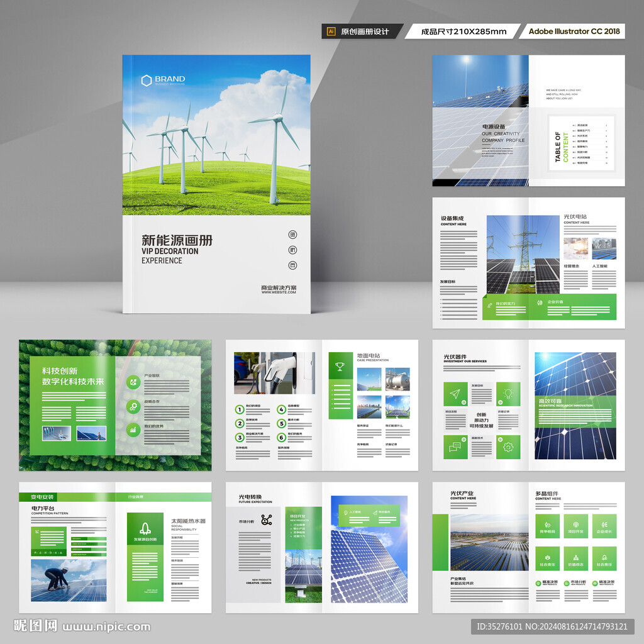Click the EV charger photo
644x644 pixels.
coord(274,373)
